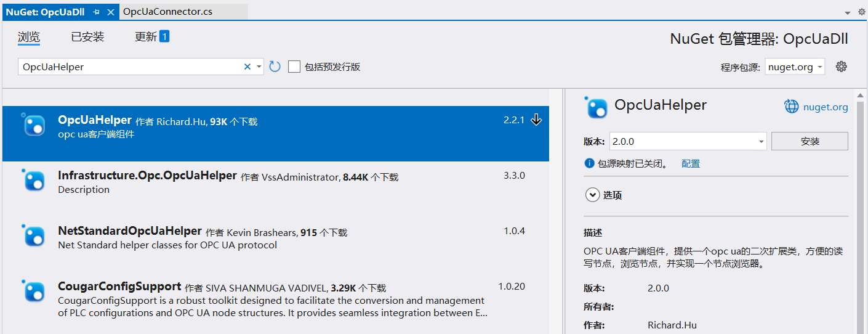Image resolution: width=868 pixels, height=334 pixels.
Task: Click Infrastructure.Opc.OpcUaHelper package name
Action: coord(147,176)
